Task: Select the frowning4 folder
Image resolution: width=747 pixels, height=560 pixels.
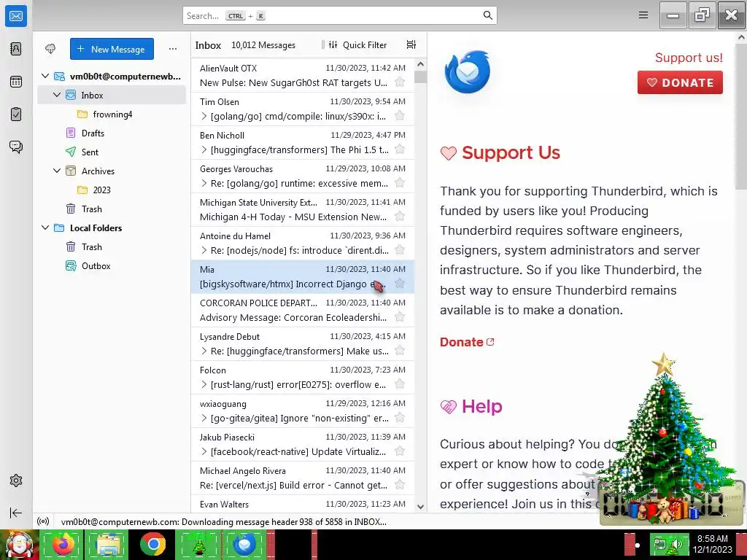Action: click(x=112, y=114)
